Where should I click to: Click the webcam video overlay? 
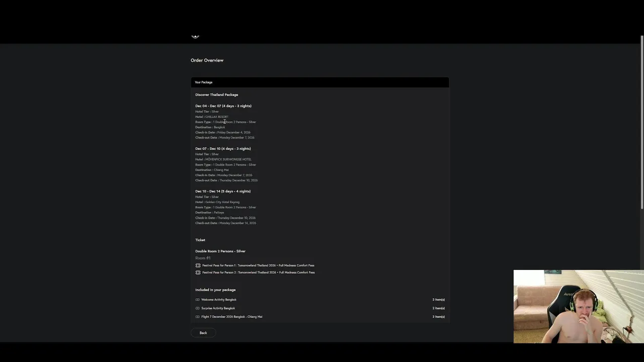[x=578, y=306]
